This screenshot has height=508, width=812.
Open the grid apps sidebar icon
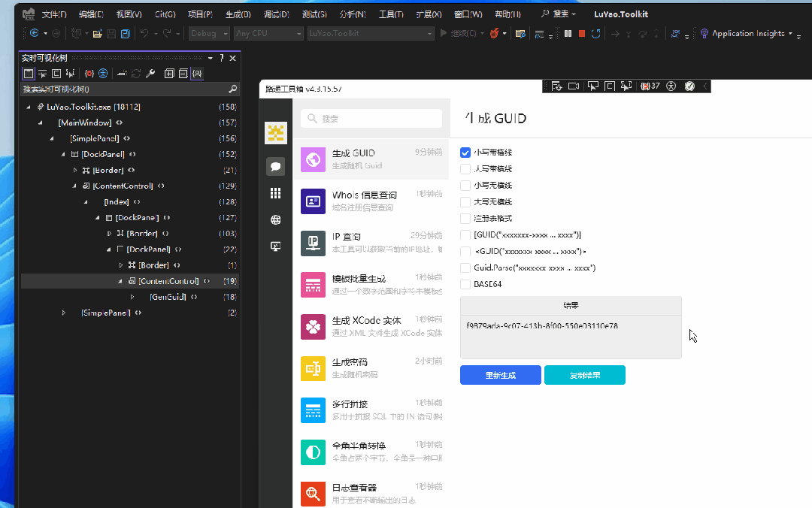point(275,193)
